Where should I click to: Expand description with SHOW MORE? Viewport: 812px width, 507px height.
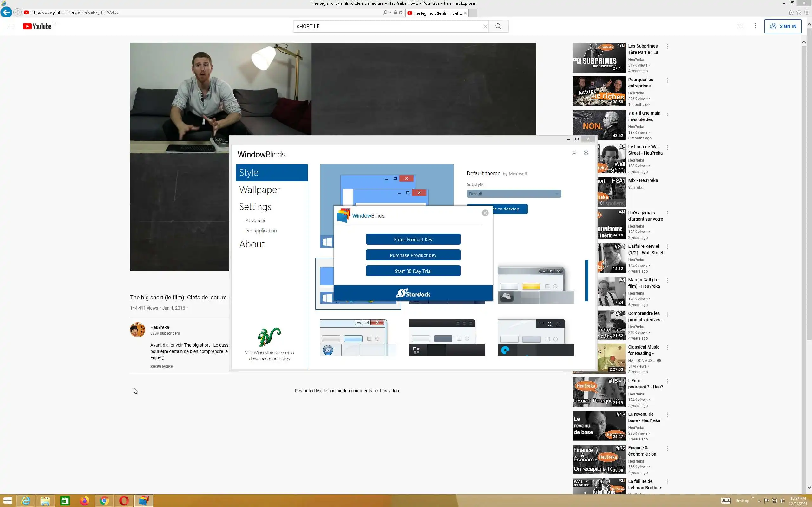[161, 367]
